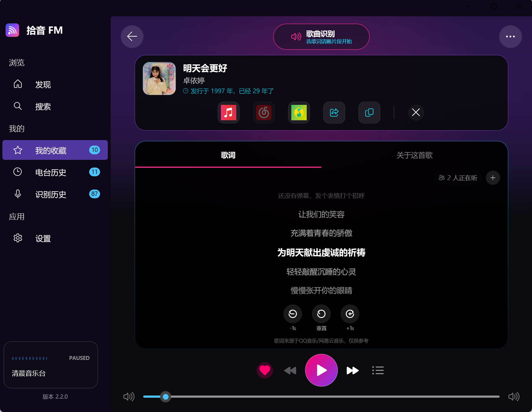Screen dimensions: 532x412
Task: Click the 版本 2.2.0 version label
Action: click(x=55, y=397)
